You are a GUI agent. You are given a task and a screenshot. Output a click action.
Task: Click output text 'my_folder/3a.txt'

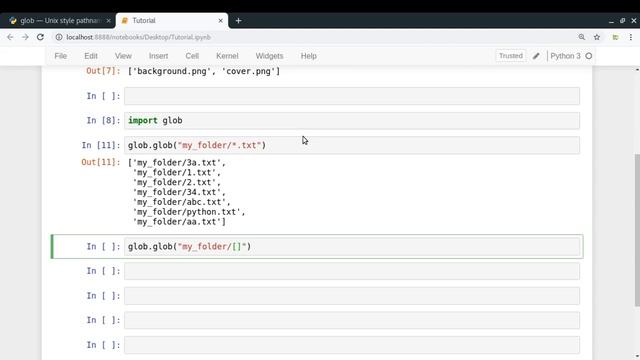coord(177,163)
